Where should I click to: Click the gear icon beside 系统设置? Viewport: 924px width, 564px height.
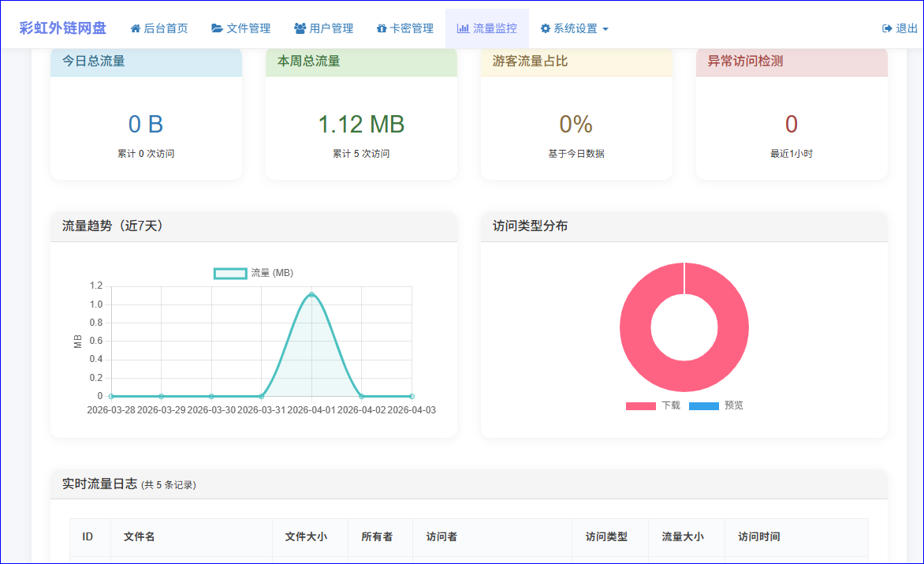click(x=545, y=28)
